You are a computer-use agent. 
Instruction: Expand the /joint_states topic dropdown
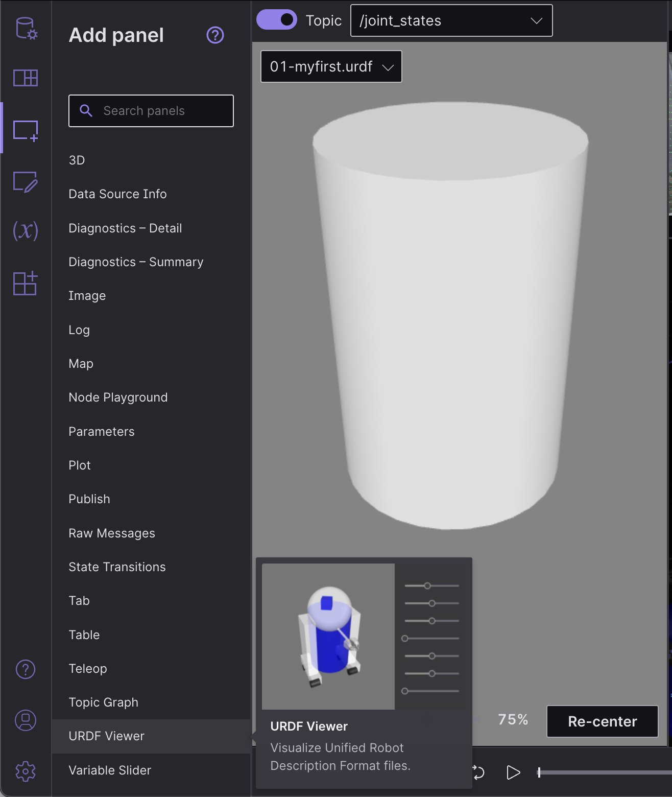[x=451, y=21]
